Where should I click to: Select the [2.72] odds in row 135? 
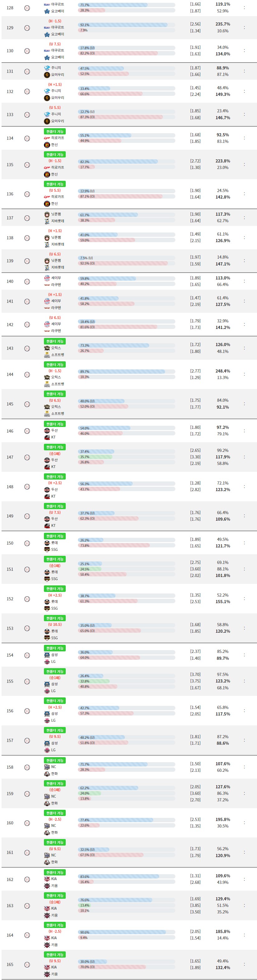click(195, 161)
